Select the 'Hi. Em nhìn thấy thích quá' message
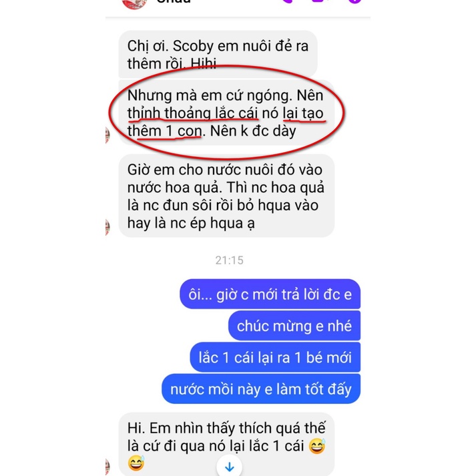 [x=226, y=444]
